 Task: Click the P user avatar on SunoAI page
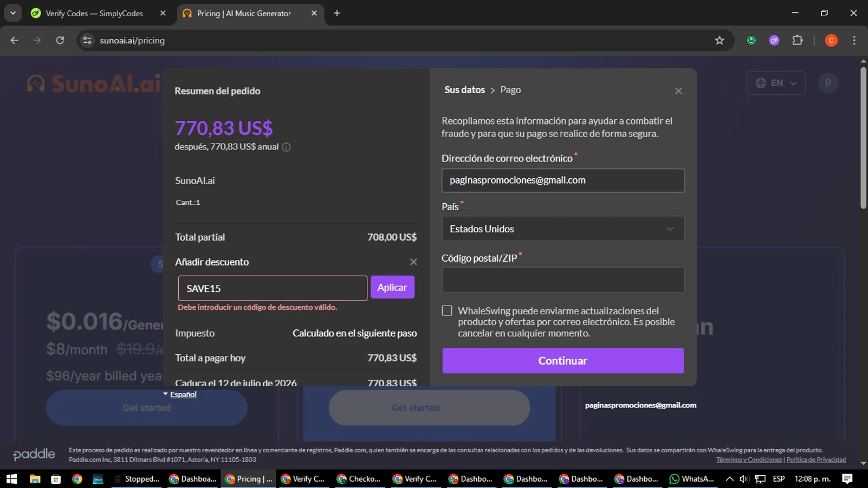(x=828, y=83)
